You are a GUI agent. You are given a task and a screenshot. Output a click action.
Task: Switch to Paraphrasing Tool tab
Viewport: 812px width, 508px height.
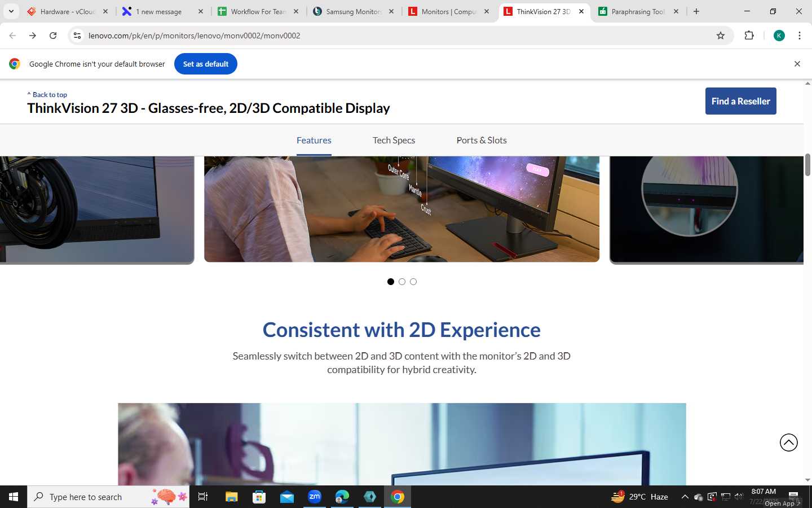tap(639, 11)
